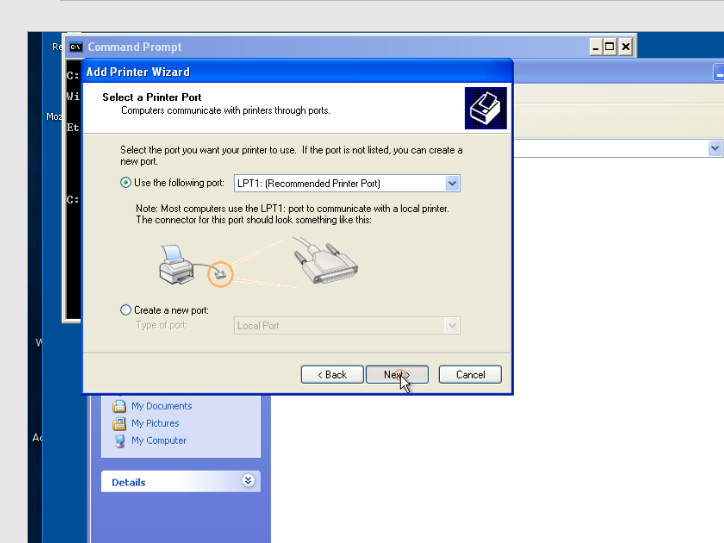Viewport: 724px width, 543px height.
Task: Maximize the Command Prompt window
Action: pos(610,47)
